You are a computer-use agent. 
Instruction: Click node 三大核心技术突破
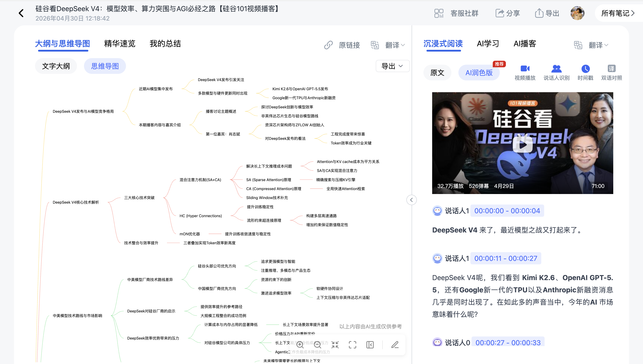[139, 198]
